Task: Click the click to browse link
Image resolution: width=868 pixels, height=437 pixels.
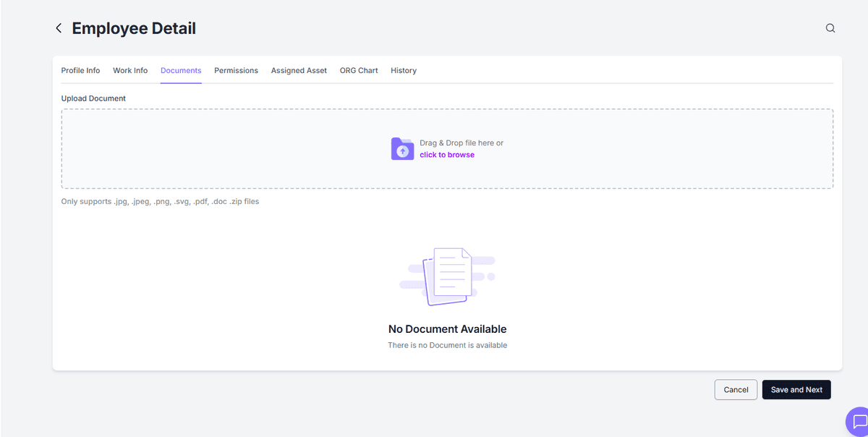Action: coord(447,154)
